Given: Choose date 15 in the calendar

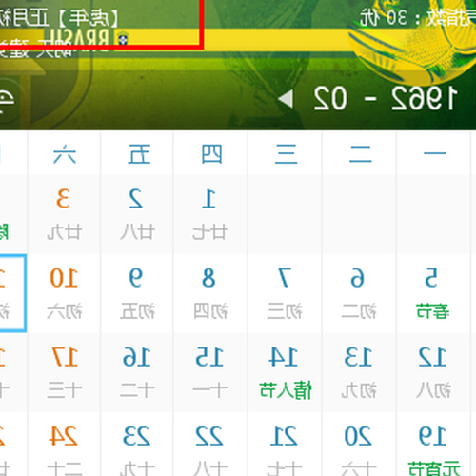Looking at the screenshot, I should [210, 372].
